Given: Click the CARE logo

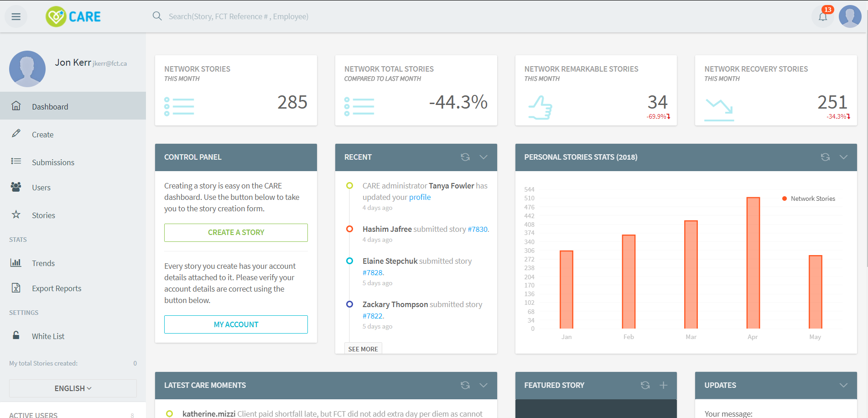Looking at the screenshot, I should click(73, 17).
